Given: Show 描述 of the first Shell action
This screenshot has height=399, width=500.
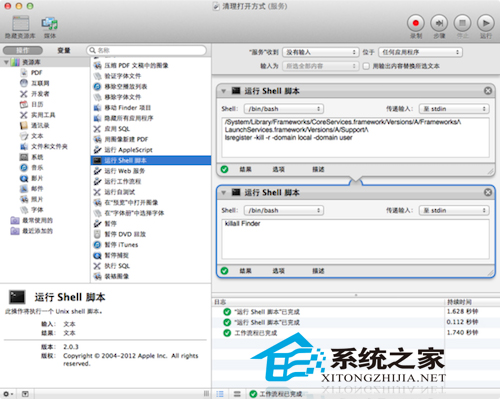Looking at the screenshot, I should [x=318, y=169].
